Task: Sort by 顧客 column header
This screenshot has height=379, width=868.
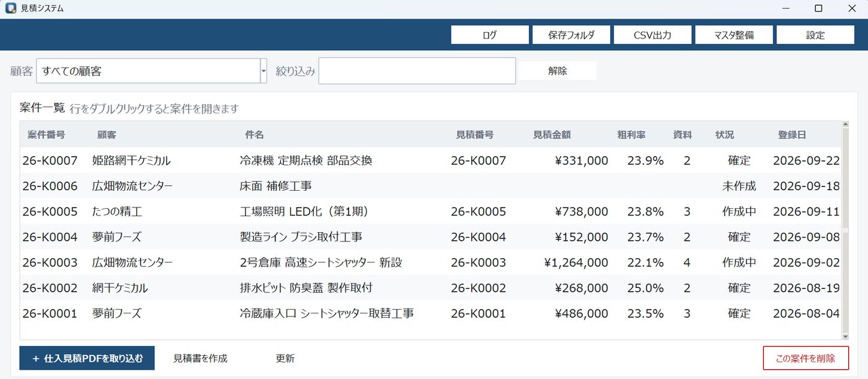Action: click(107, 134)
